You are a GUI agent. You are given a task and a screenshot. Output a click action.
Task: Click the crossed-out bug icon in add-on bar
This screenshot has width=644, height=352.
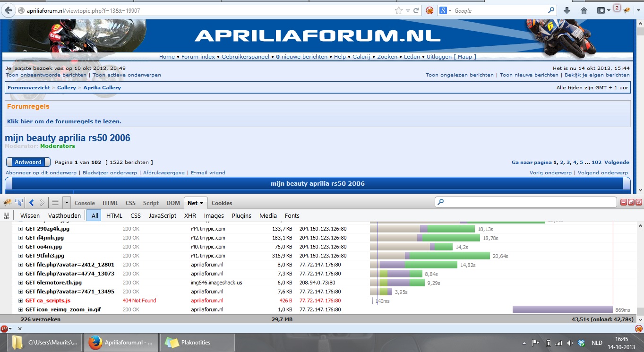638,328
